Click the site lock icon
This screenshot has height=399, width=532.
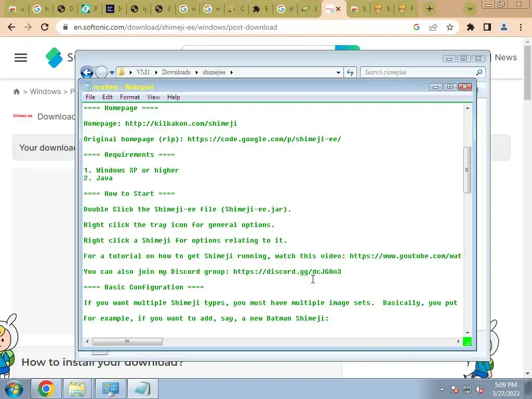click(x=65, y=27)
